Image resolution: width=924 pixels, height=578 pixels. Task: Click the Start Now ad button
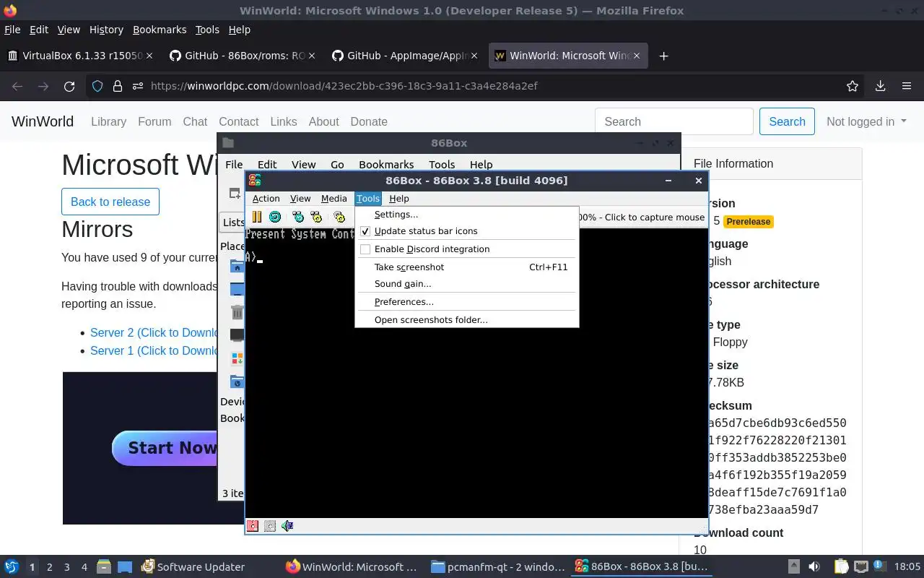click(165, 448)
